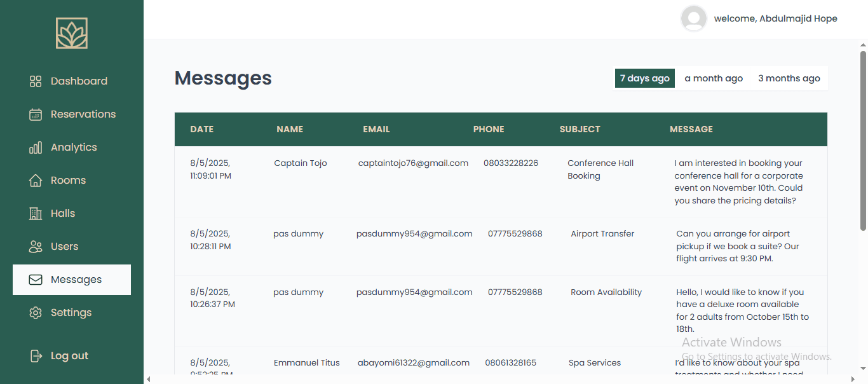
Task: Click the profile avatar next to the welcome text
Action: point(693,18)
